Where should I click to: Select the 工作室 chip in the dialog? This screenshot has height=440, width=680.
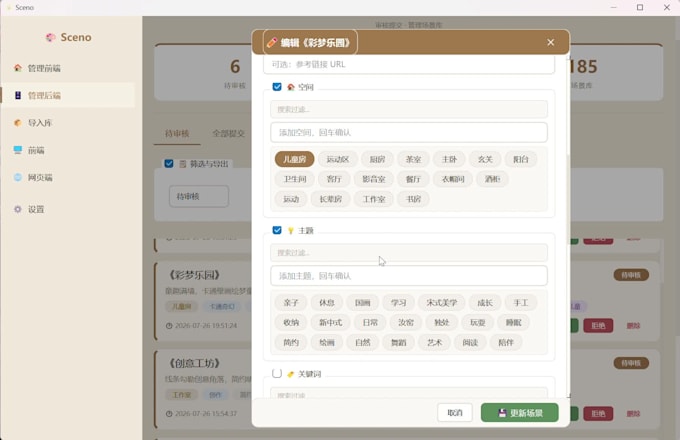[x=374, y=199]
